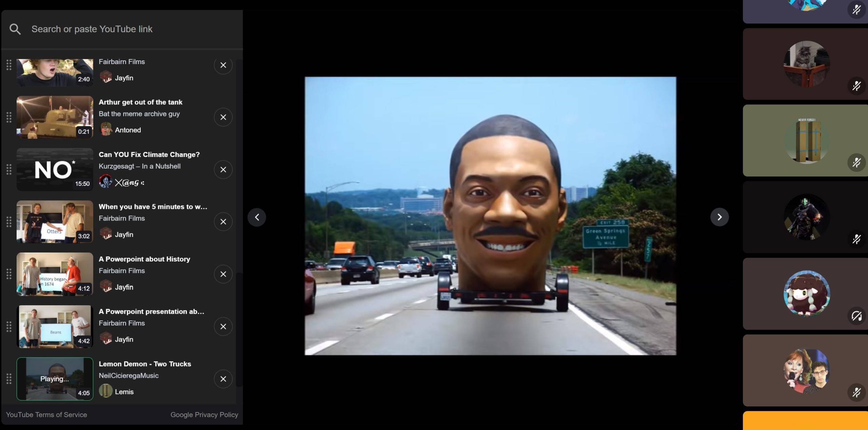This screenshot has height=430, width=868.
Task: Open the 2:40 video thumbnail
Action: click(x=55, y=73)
